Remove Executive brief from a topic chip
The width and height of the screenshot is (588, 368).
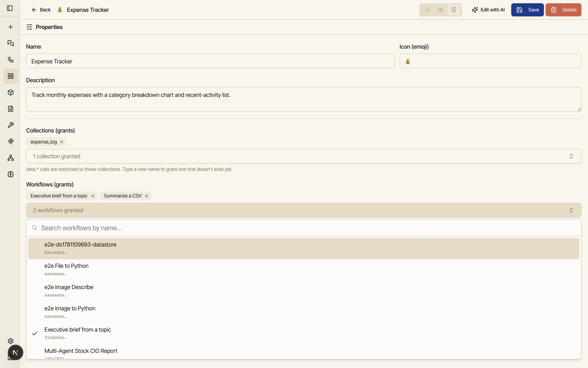coord(92,196)
